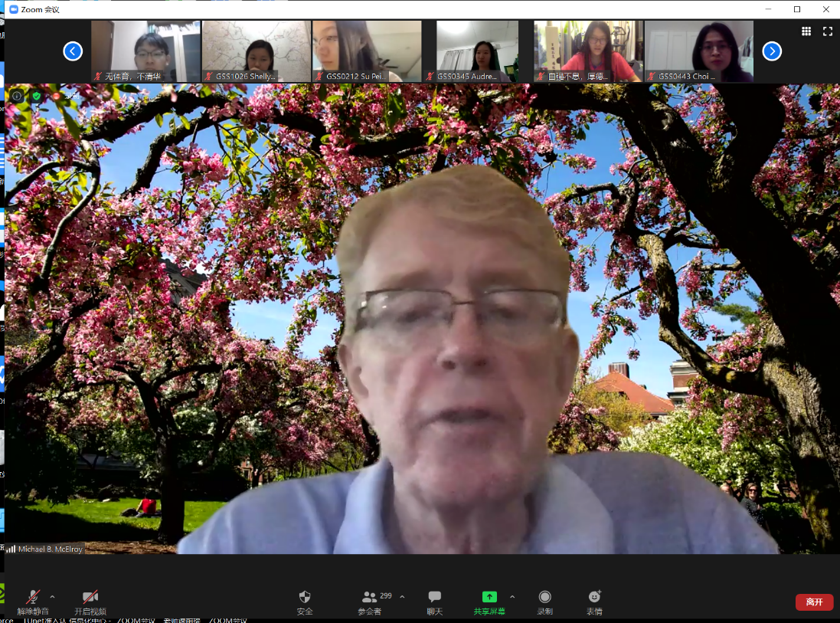Viewport: 840px width, 623px height.
Task: Open the Chat (聊天) panel
Action: coord(435,597)
